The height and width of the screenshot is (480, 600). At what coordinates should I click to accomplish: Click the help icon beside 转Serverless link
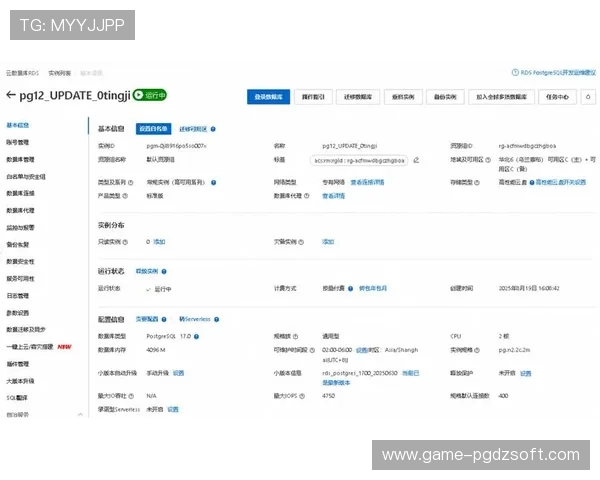click(217, 319)
